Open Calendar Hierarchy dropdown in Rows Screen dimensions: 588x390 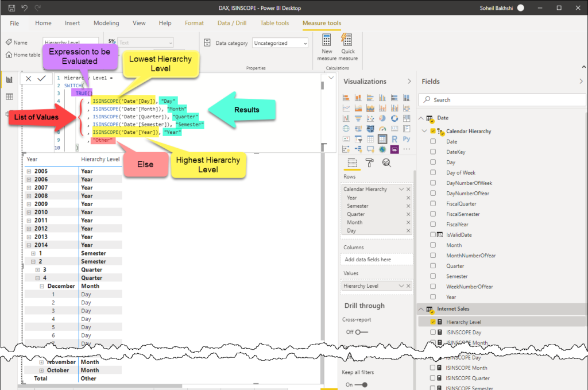pyautogui.click(x=401, y=189)
